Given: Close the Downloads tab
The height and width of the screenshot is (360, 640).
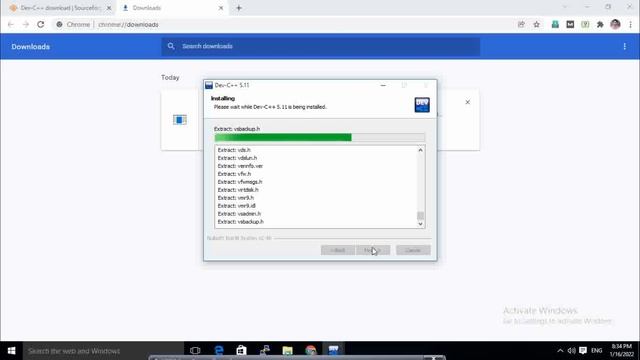Looking at the screenshot, I should pyautogui.click(x=221, y=8).
